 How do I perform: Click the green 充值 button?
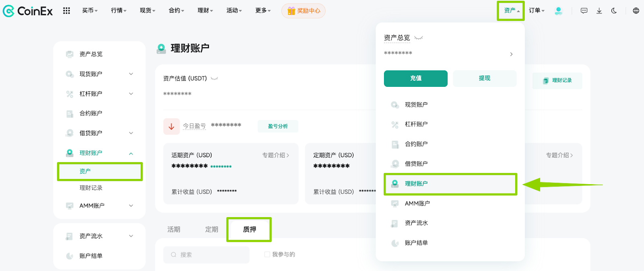(x=416, y=78)
